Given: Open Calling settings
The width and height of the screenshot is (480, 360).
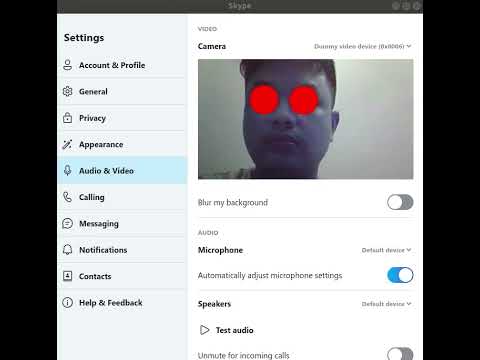Looking at the screenshot, I should (122, 197).
